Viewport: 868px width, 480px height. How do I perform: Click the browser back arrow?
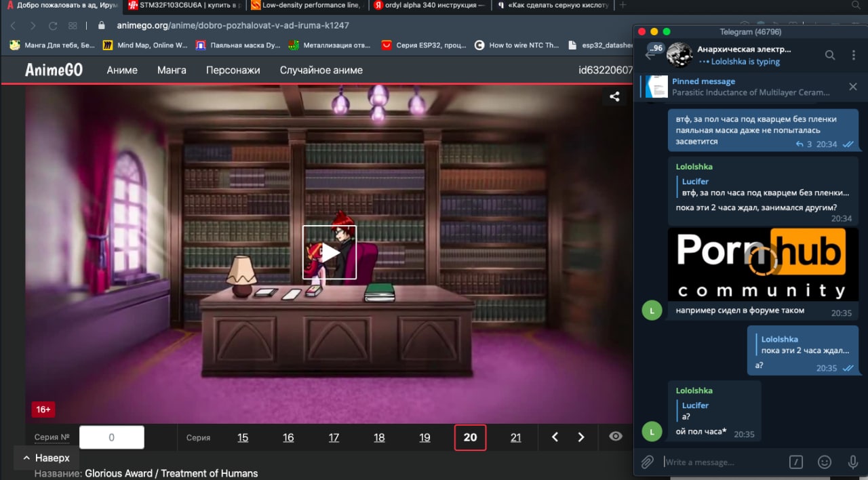point(13,26)
